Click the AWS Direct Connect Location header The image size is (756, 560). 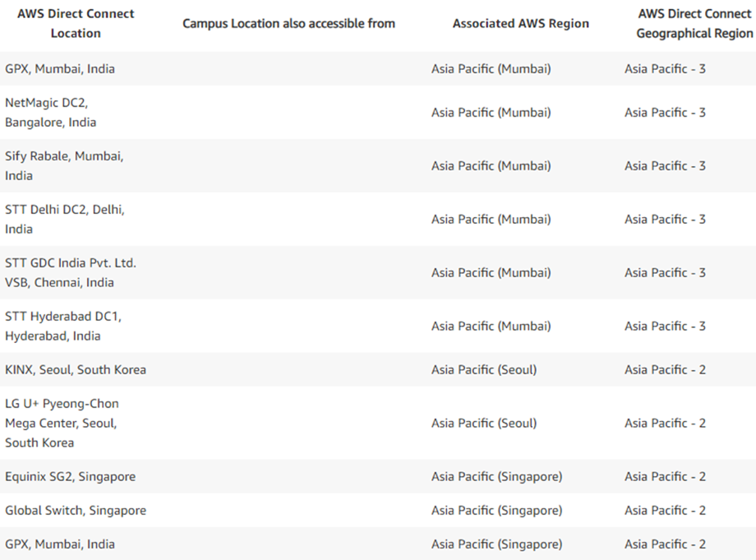[76, 23]
